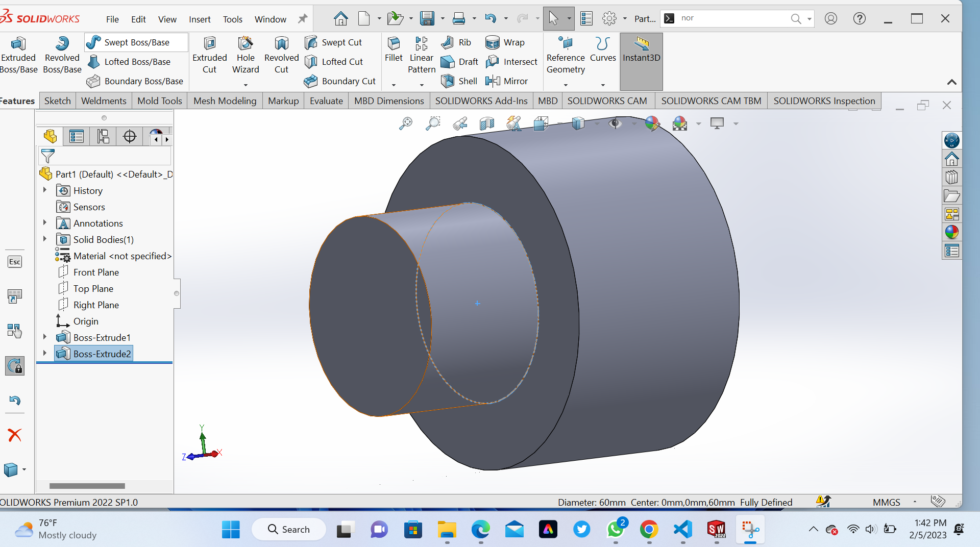Toggle Instant3D mode
Image resolution: width=980 pixels, height=547 pixels.
641,61
